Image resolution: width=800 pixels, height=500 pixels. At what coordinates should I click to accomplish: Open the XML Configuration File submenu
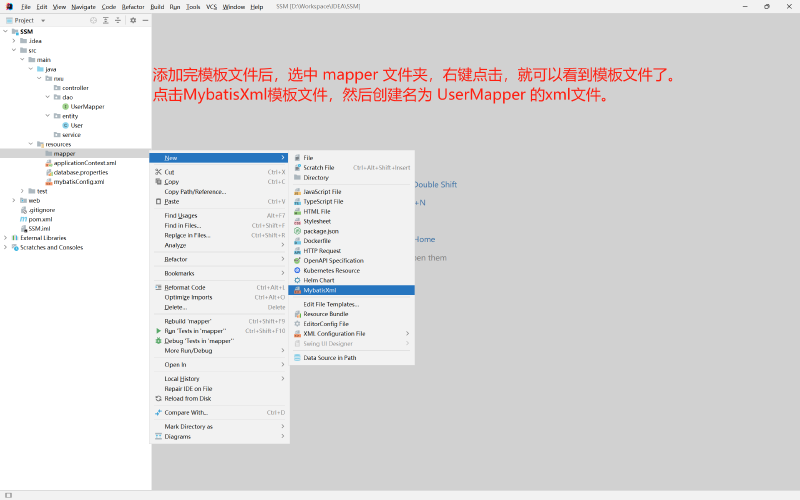click(x=352, y=334)
